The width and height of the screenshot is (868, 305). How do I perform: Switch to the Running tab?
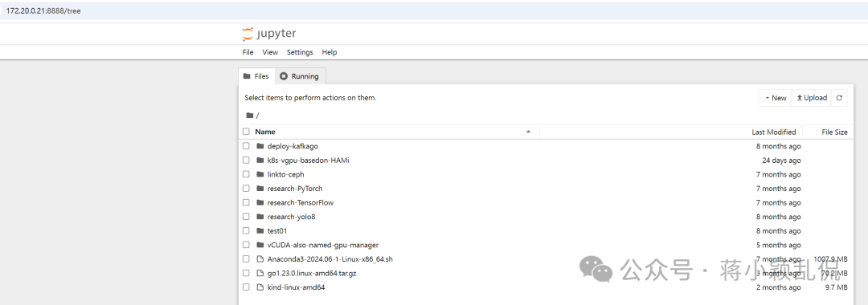pyautogui.click(x=300, y=76)
